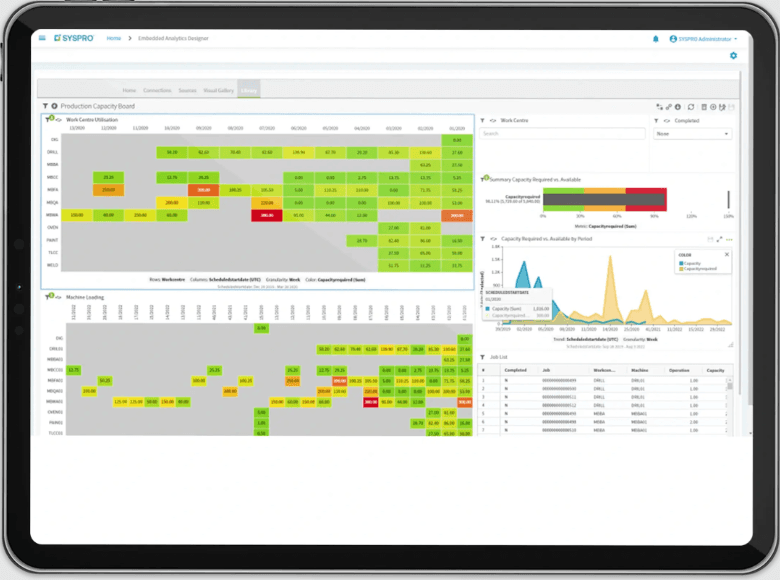Click the WELD row label in Work Centre Utilisation

(53, 265)
